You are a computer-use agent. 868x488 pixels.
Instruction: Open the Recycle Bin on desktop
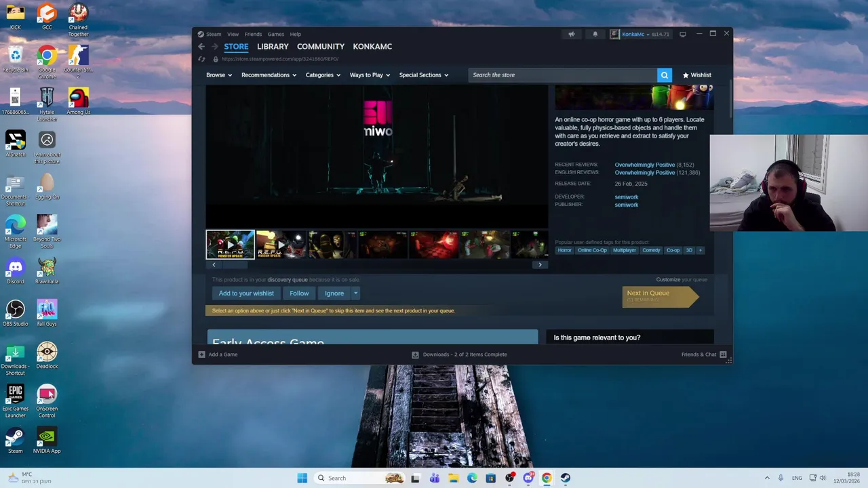tap(15, 59)
